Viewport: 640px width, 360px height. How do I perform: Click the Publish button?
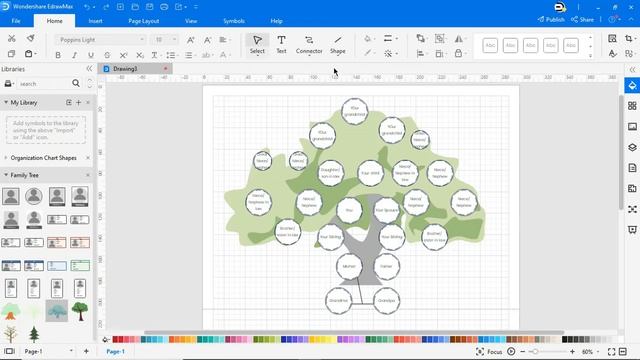point(551,20)
